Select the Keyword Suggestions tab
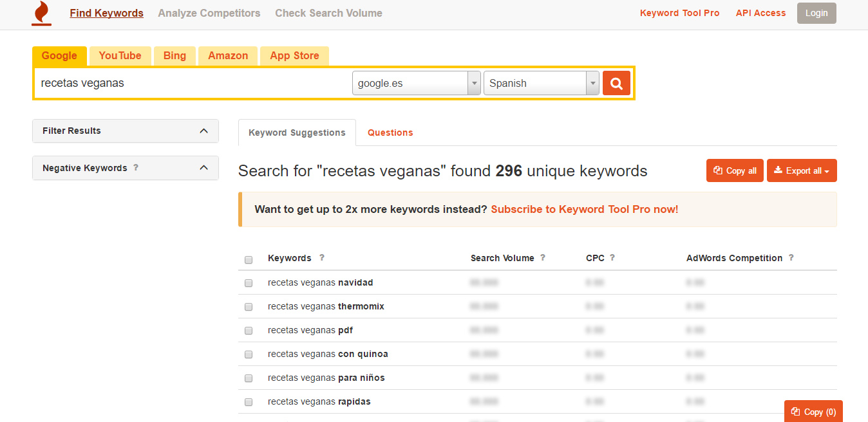 (297, 133)
